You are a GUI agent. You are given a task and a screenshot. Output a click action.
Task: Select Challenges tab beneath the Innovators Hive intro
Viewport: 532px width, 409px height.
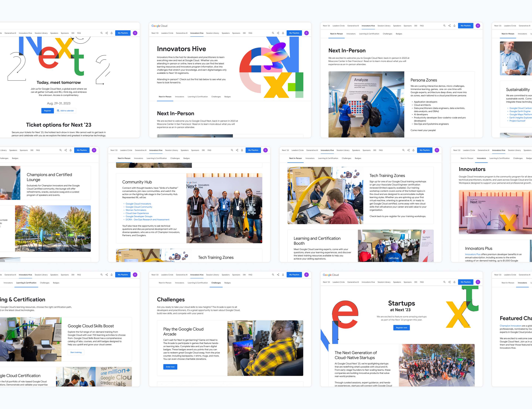216,97
